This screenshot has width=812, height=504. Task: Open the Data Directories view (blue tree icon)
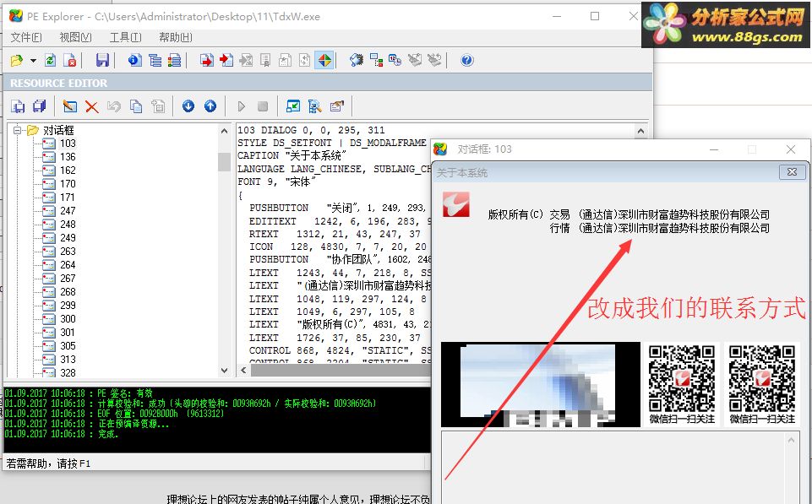coord(155,61)
